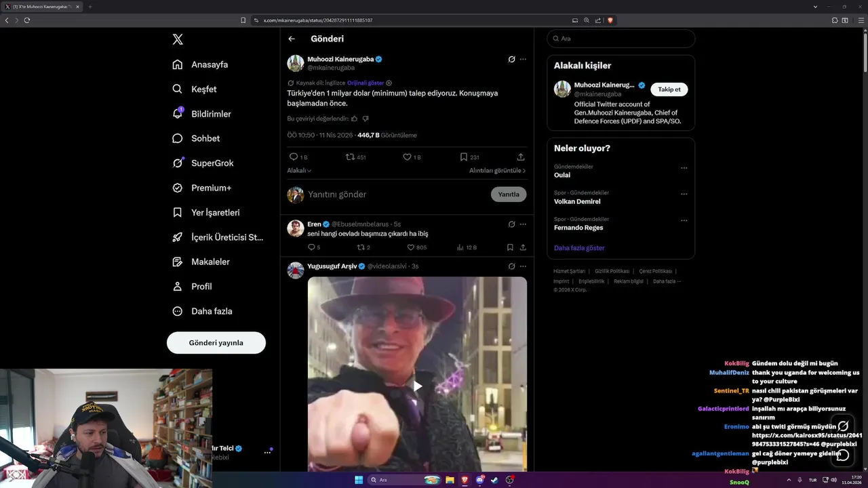This screenshot has height=488, width=868.
Task: Open Profil in sidebar
Action: [192, 286]
